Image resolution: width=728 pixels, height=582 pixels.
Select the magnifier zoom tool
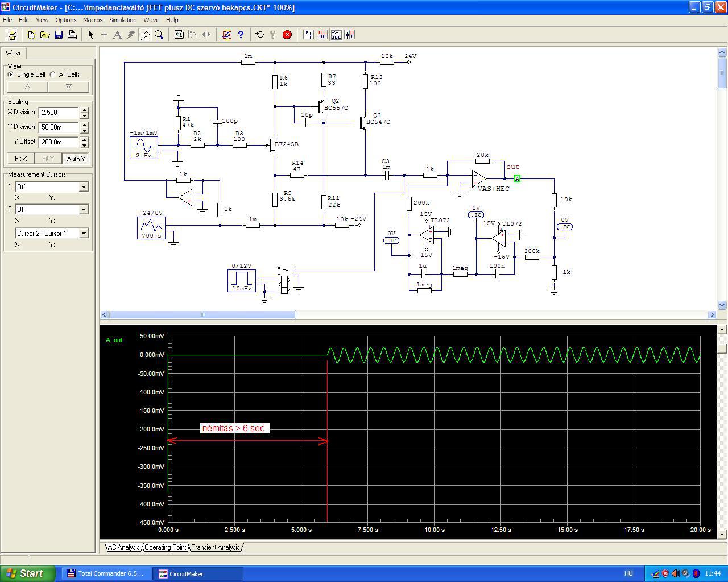(x=159, y=35)
